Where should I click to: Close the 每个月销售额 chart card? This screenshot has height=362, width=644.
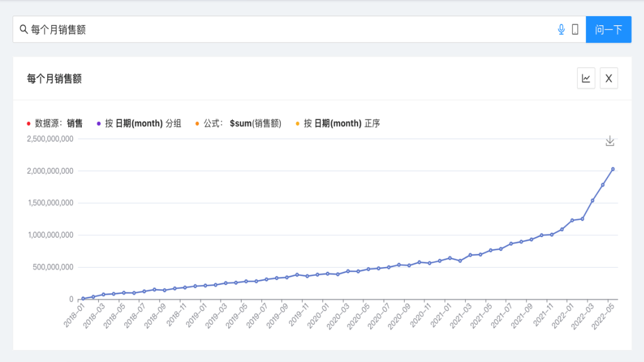pos(609,78)
